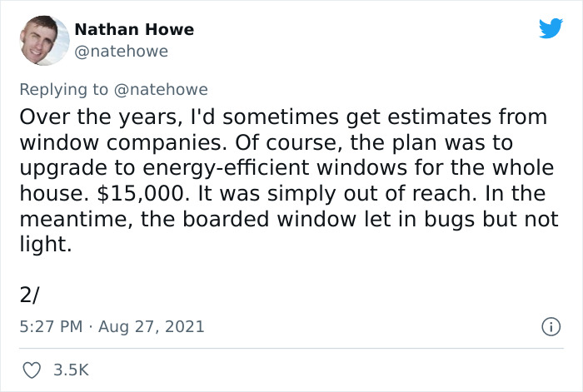Screen dimensions: 583x392
Task: Open the @natehowe handle below the name
Action: (122, 51)
